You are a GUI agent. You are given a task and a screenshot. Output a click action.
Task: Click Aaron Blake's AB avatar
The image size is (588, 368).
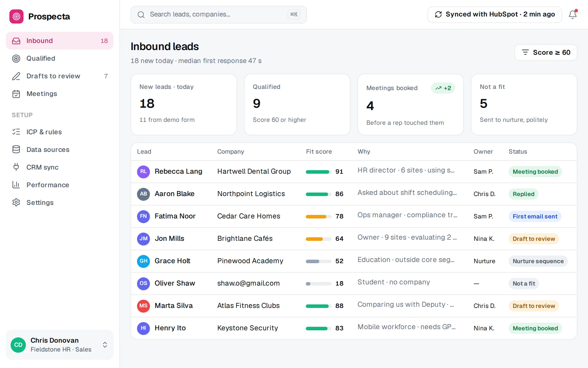(143, 194)
